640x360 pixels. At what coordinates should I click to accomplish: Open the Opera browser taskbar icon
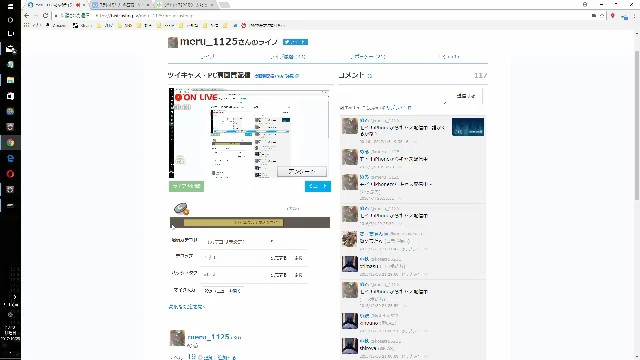pos(10,174)
